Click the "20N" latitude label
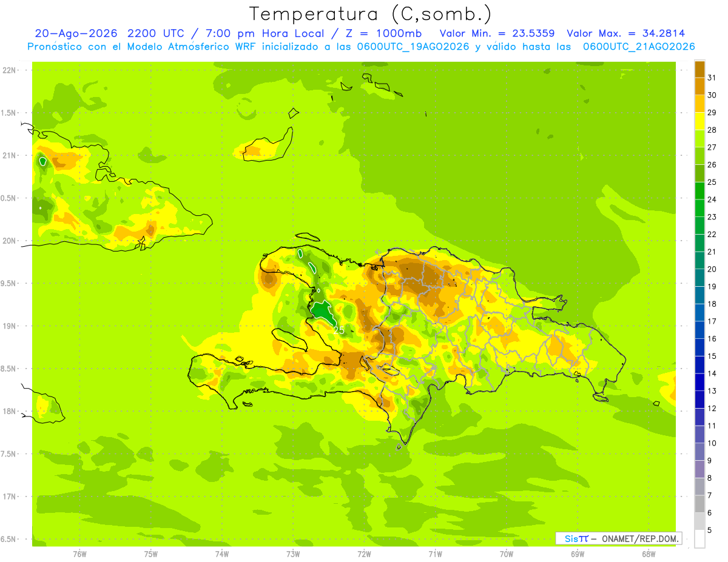The width and height of the screenshot is (728, 562). point(10,241)
